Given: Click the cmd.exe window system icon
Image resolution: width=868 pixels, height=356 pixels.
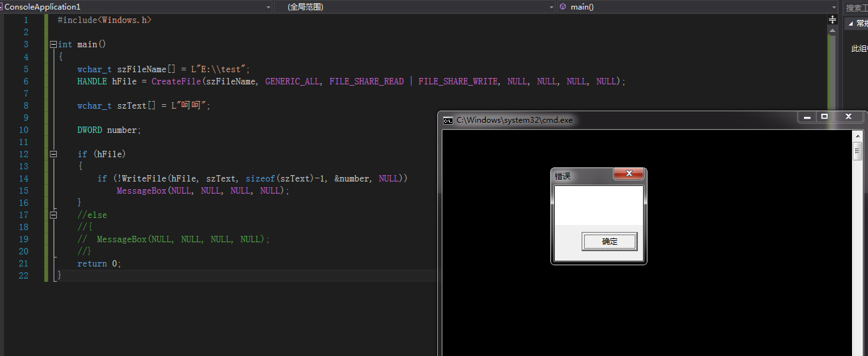Looking at the screenshot, I should pyautogui.click(x=448, y=120).
